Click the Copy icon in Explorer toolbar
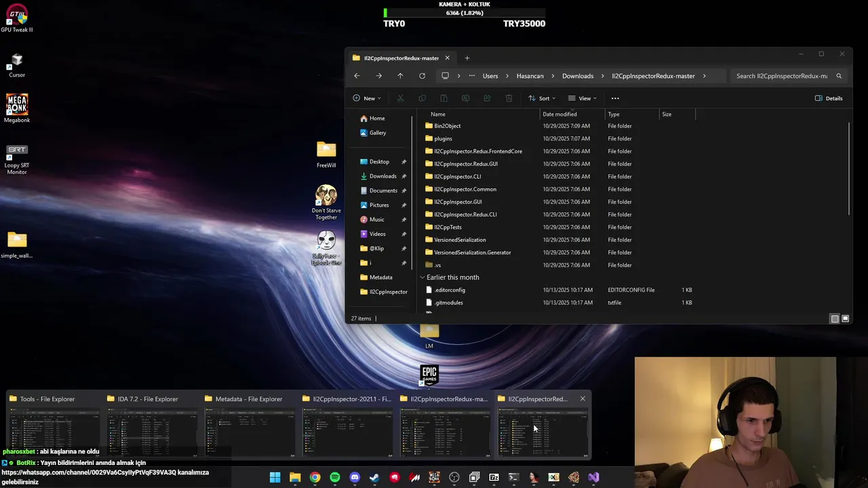This screenshot has height=488, width=868. (422, 98)
